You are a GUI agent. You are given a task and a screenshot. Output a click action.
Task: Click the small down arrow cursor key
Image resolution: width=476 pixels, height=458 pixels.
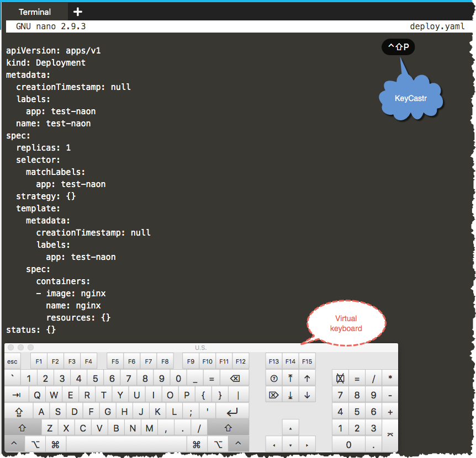tap(290, 445)
